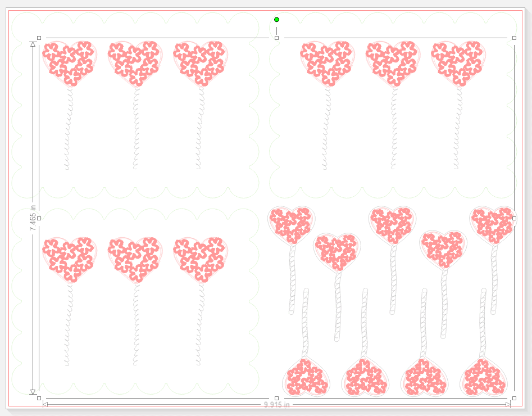Click the right-middle selection handle
Viewport: 532px width, 416px height.
tap(514, 218)
